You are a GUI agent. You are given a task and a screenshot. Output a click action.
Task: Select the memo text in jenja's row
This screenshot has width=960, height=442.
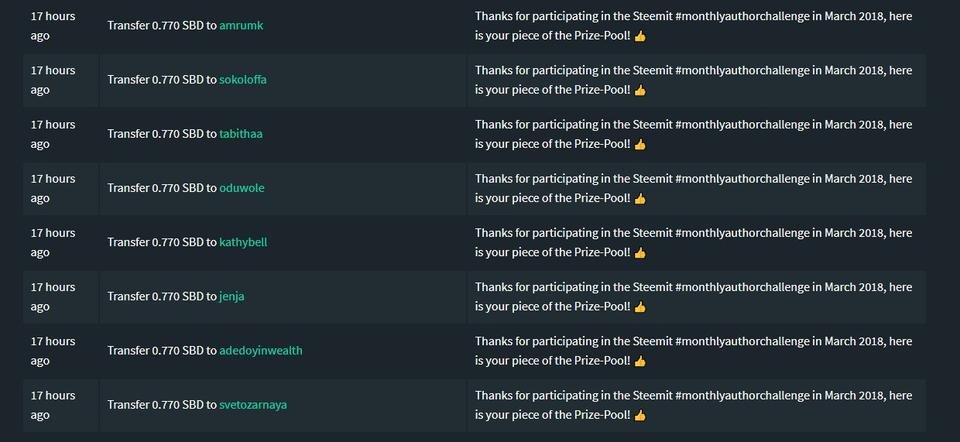coord(693,296)
